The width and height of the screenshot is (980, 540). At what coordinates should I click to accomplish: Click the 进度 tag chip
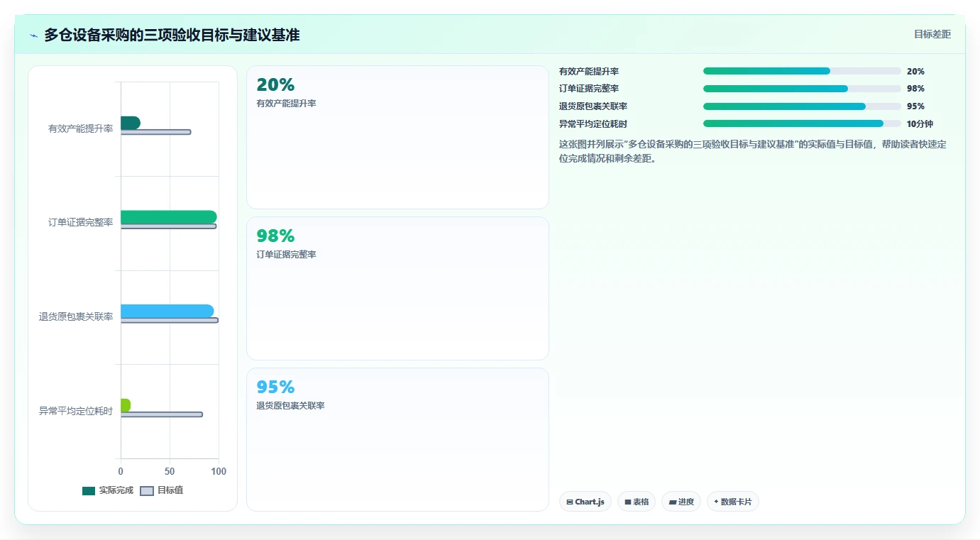click(681, 502)
